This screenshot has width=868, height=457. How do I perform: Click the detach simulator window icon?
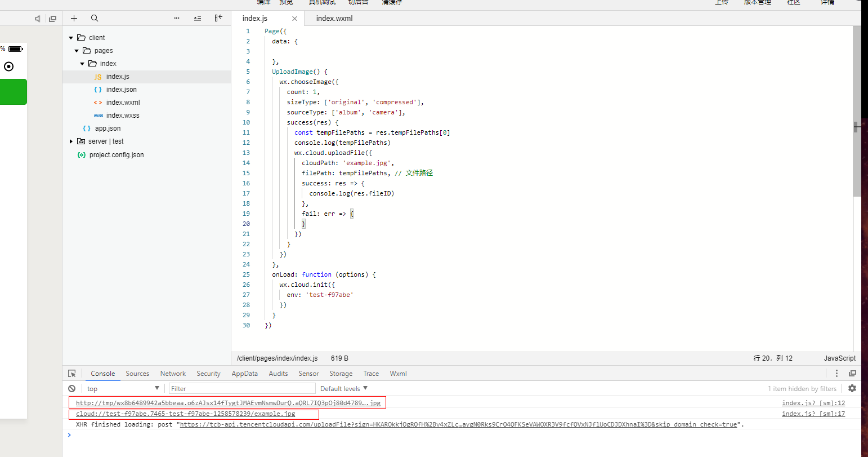[x=52, y=19]
